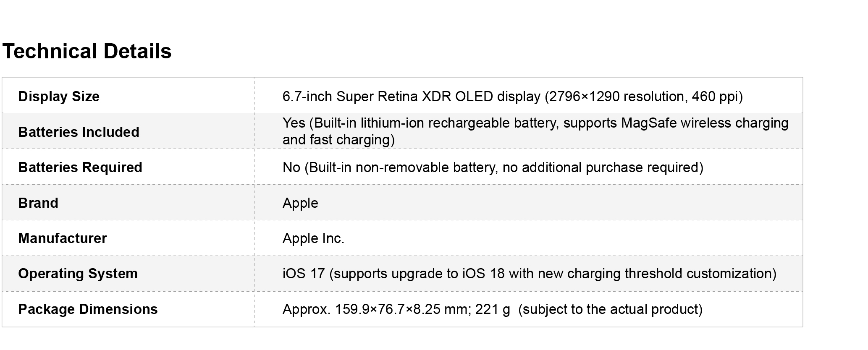The image size is (868, 350).
Task: Select the Package Dimensions label
Action: pos(88,309)
